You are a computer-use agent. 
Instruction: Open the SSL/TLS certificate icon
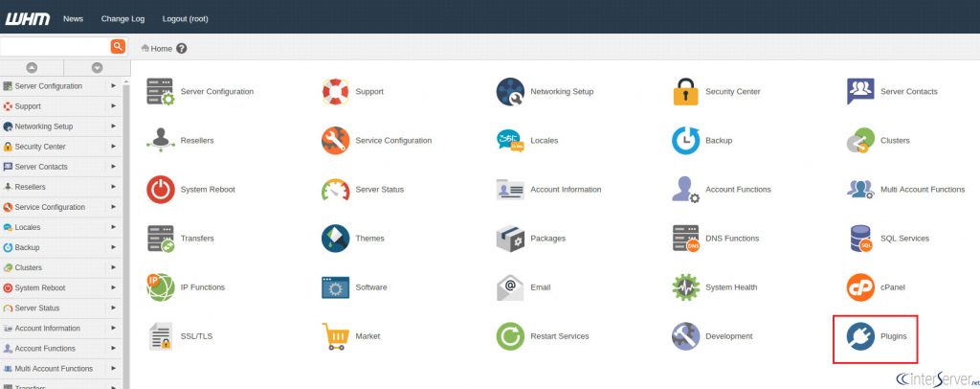[x=161, y=336]
